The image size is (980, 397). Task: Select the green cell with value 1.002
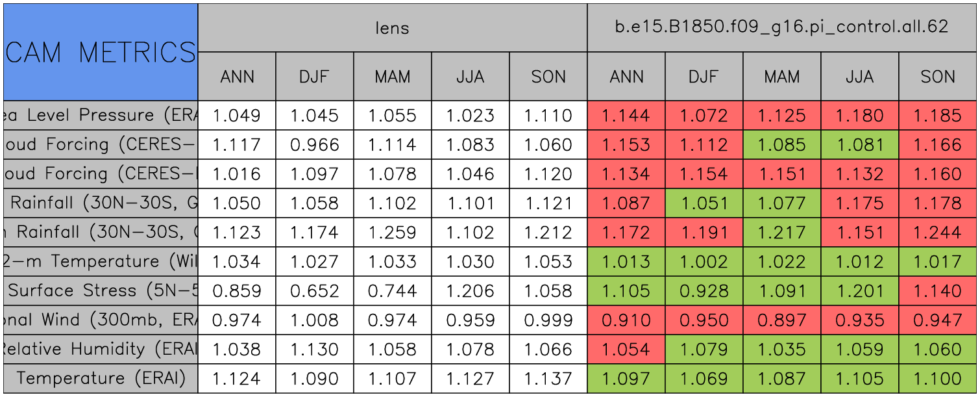(x=704, y=262)
